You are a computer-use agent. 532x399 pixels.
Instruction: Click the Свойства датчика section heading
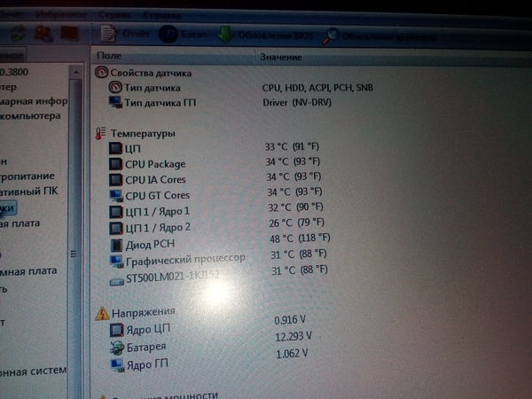pos(151,73)
